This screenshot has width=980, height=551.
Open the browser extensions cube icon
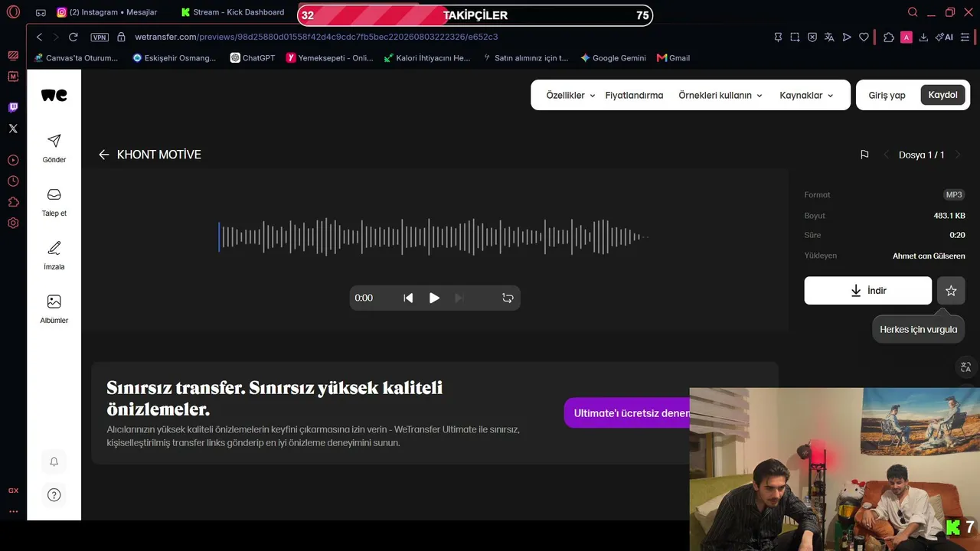pyautogui.click(x=889, y=37)
